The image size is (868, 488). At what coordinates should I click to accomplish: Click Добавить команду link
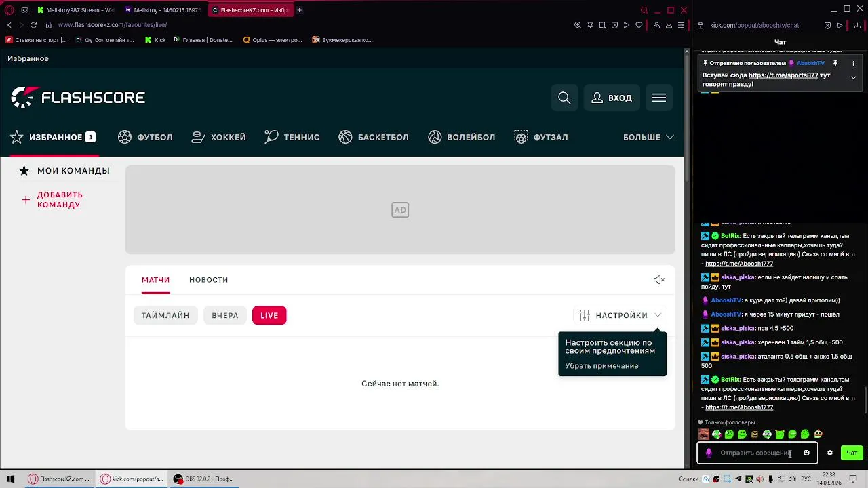pos(60,200)
